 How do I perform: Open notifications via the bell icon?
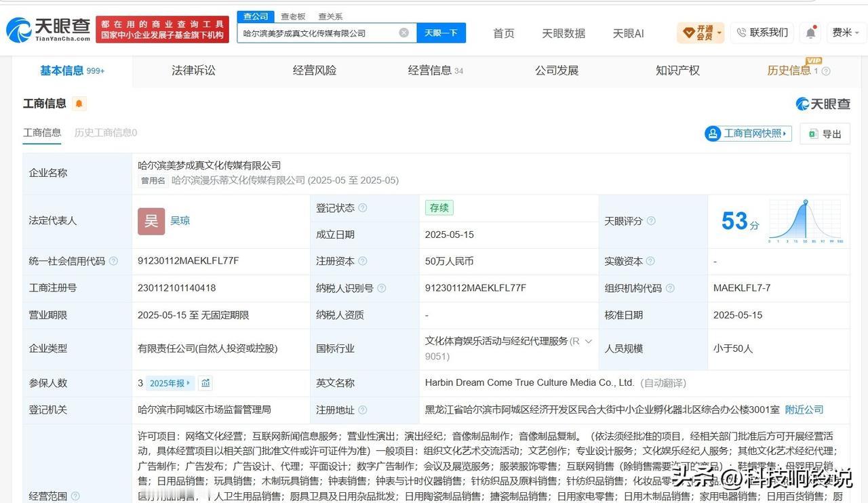point(810,33)
